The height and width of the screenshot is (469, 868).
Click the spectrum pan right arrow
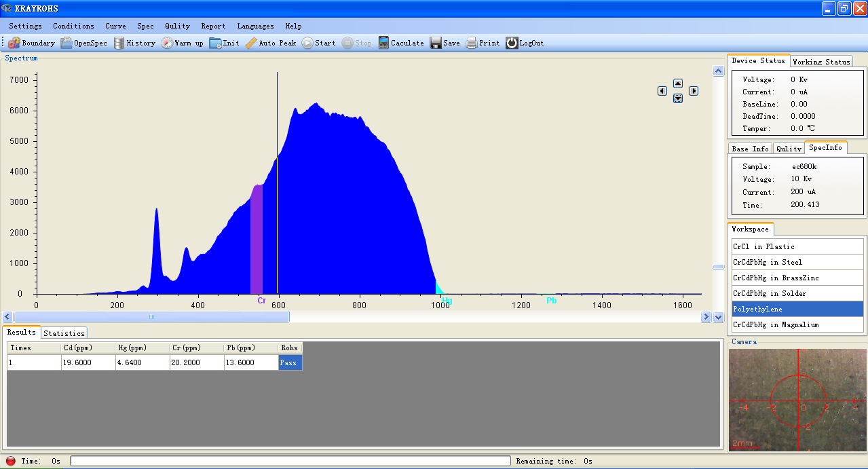point(694,91)
